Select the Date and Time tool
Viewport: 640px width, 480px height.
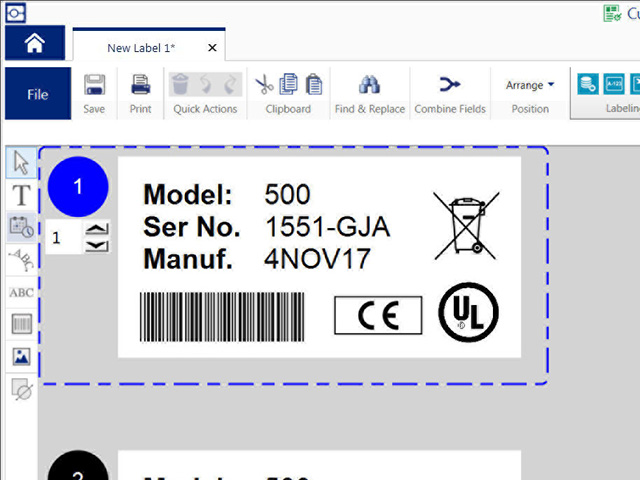tap(21, 227)
